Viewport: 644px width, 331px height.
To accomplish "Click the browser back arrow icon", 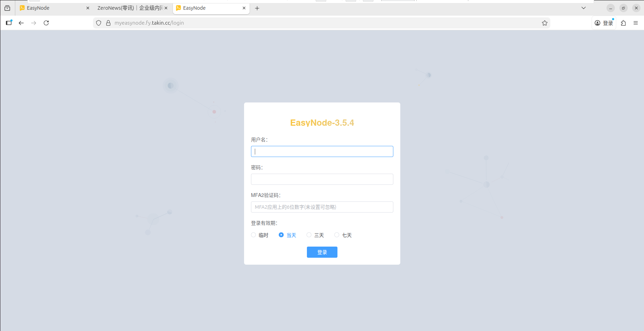I will (21, 23).
